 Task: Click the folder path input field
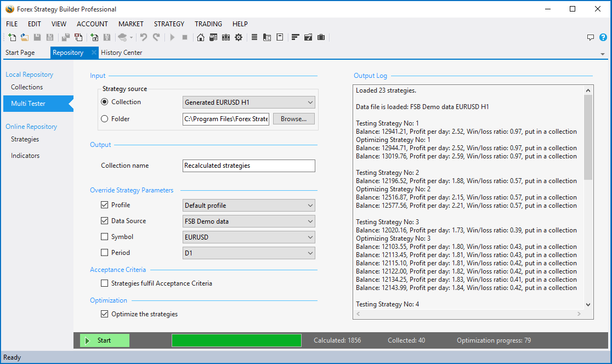point(226,119)
